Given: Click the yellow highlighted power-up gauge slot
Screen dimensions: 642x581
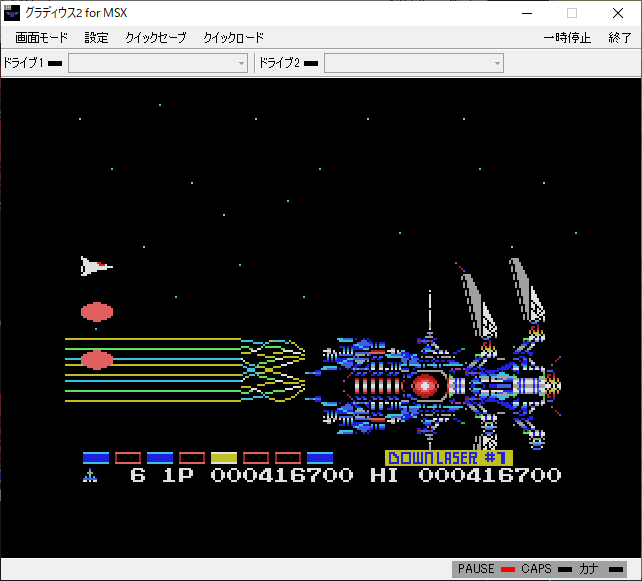Looking at the screenshot, I should (224, 458).
